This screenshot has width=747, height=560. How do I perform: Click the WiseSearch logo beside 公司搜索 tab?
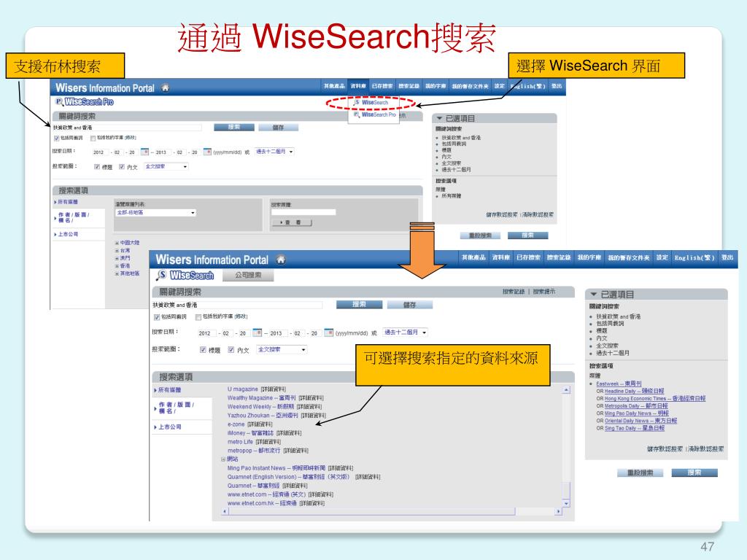(x=186, y=275)
